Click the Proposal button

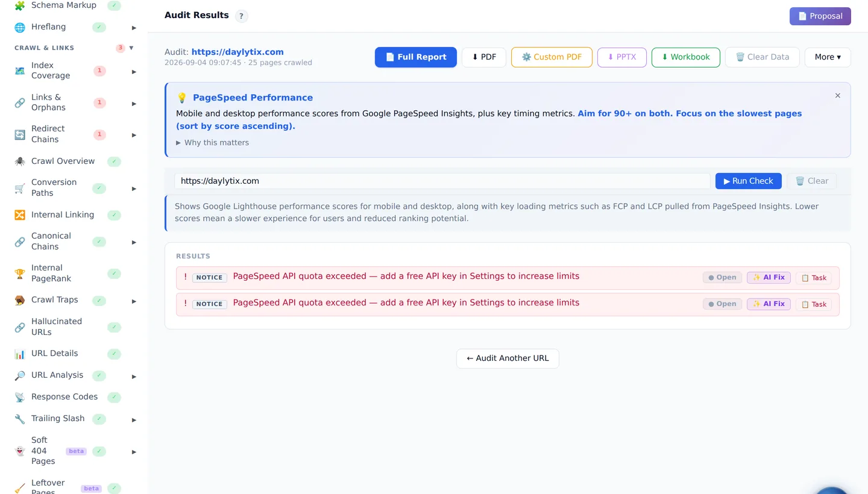(820, 16)
